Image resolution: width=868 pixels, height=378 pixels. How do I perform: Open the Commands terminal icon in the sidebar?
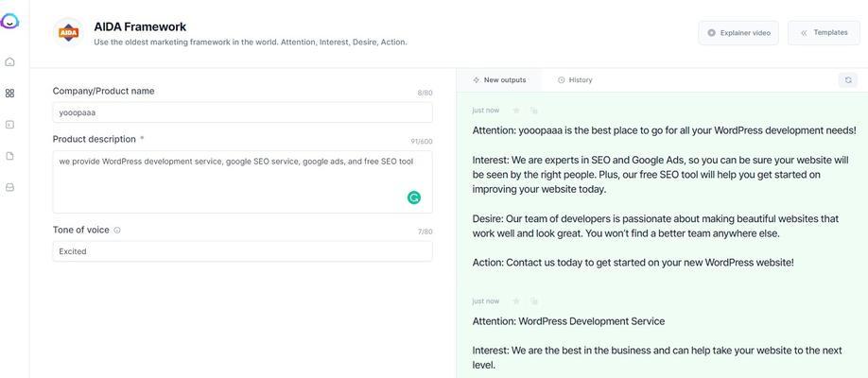coord(9,125)
